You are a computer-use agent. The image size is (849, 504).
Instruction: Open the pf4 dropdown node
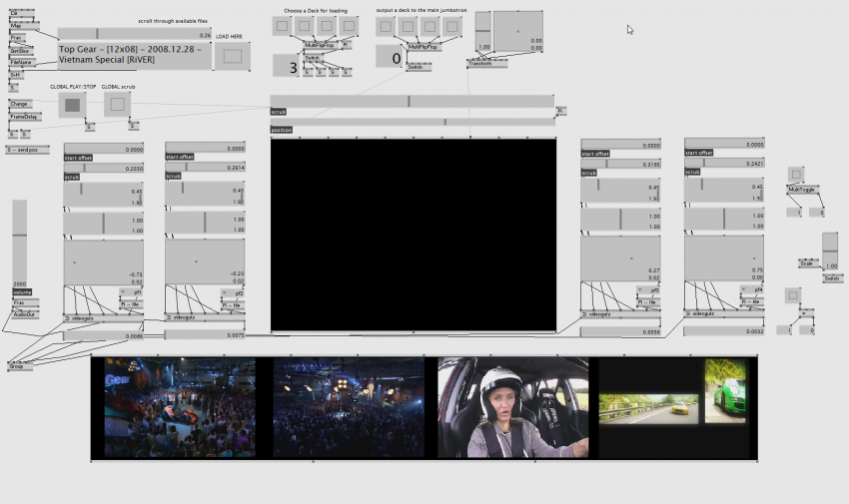pyautogui.click(x=752, y=291)
